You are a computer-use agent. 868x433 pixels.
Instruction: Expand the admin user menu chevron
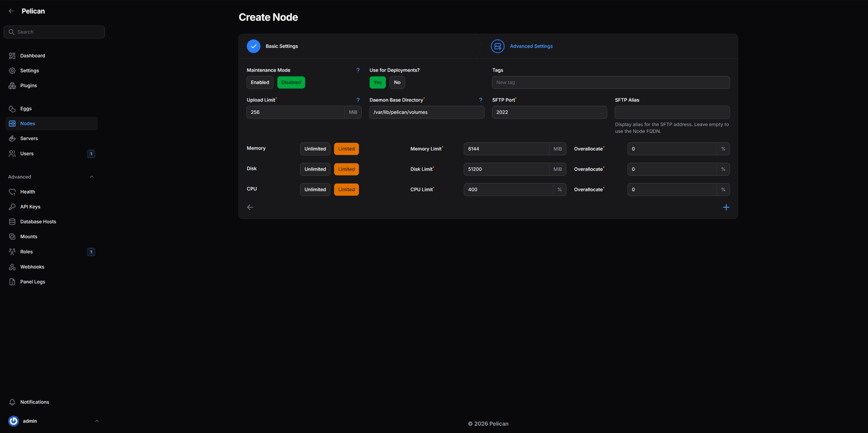[97, 421]
